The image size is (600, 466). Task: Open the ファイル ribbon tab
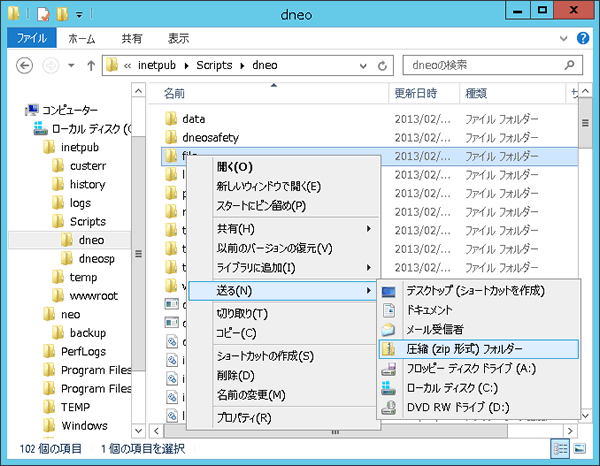32,39
